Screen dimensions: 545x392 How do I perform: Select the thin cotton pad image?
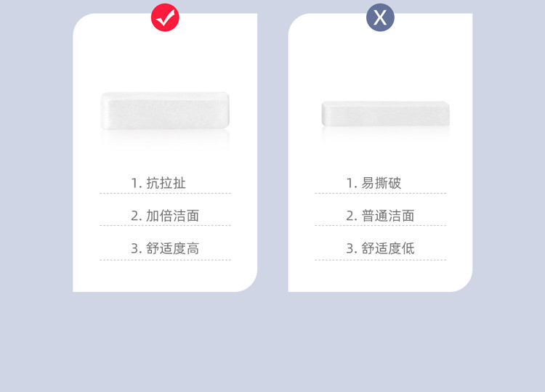[385, 114]
